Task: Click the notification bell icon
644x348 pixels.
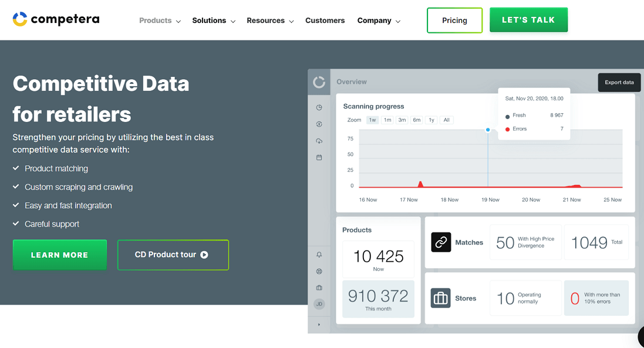Action: tap(319, 254)
